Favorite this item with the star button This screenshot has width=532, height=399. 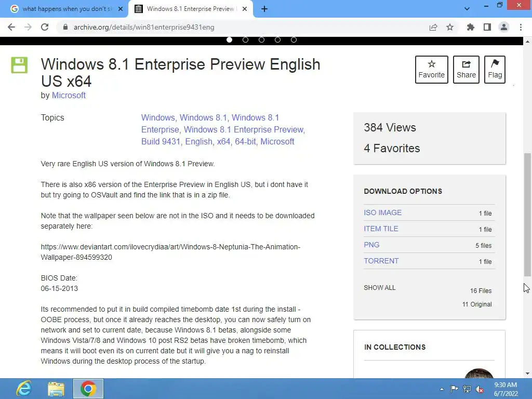point(431,70)
